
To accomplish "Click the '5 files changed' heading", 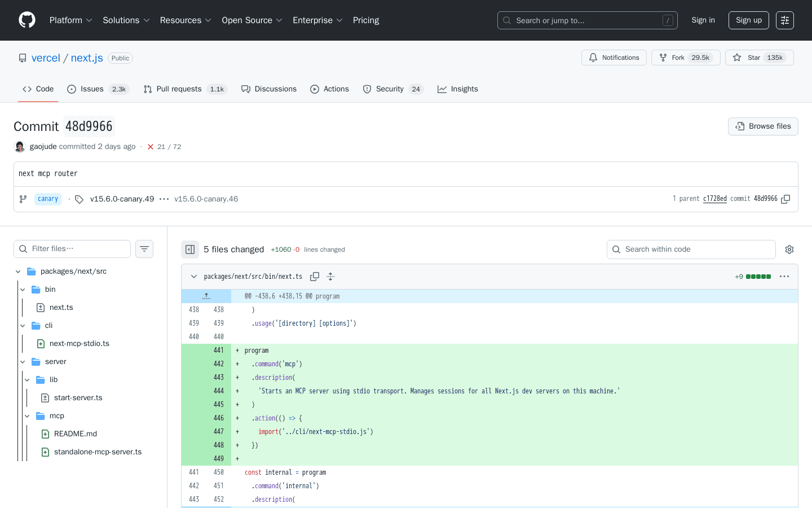I will [x=233, y=249].
